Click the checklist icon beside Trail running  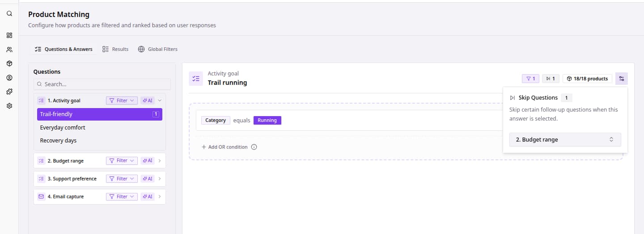196,79
